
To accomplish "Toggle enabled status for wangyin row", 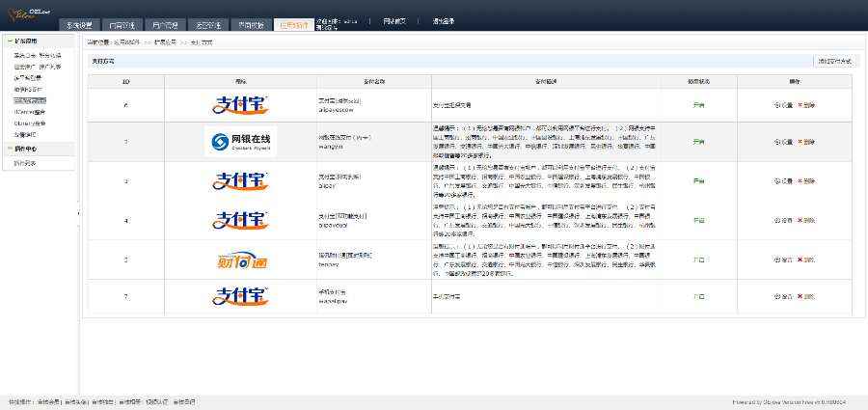I will point(698,142).
